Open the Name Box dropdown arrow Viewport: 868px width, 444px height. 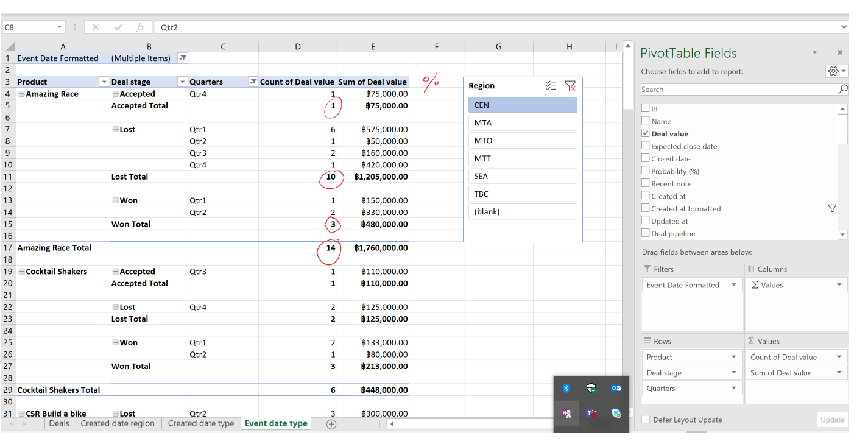click(60, 27)
